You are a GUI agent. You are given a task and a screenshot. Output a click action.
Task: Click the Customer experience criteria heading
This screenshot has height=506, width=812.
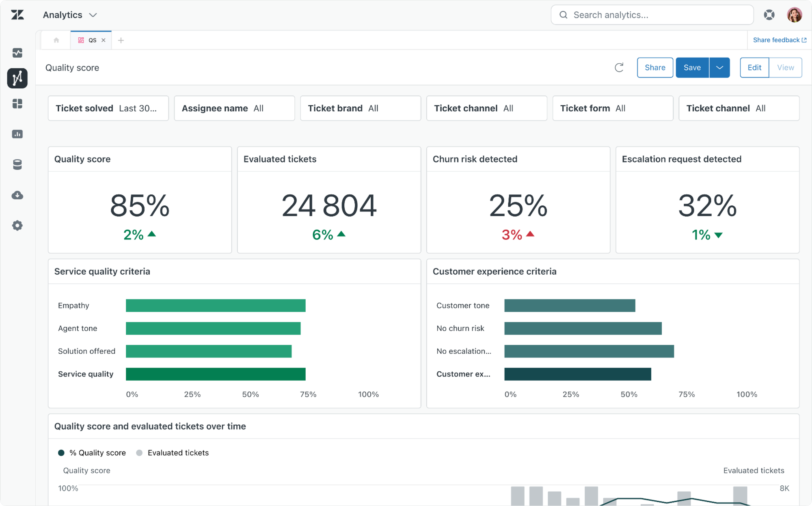tap(495, 271)
